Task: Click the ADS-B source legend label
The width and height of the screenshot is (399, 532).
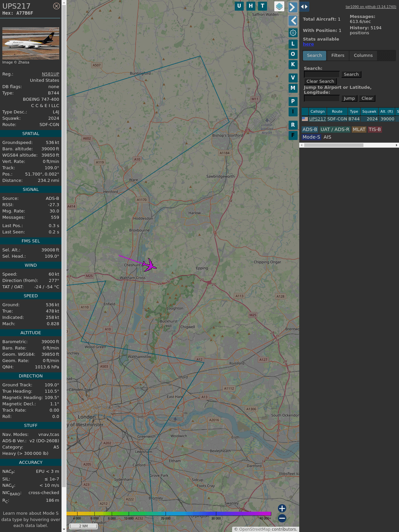Action: click(x=310, y=130)
